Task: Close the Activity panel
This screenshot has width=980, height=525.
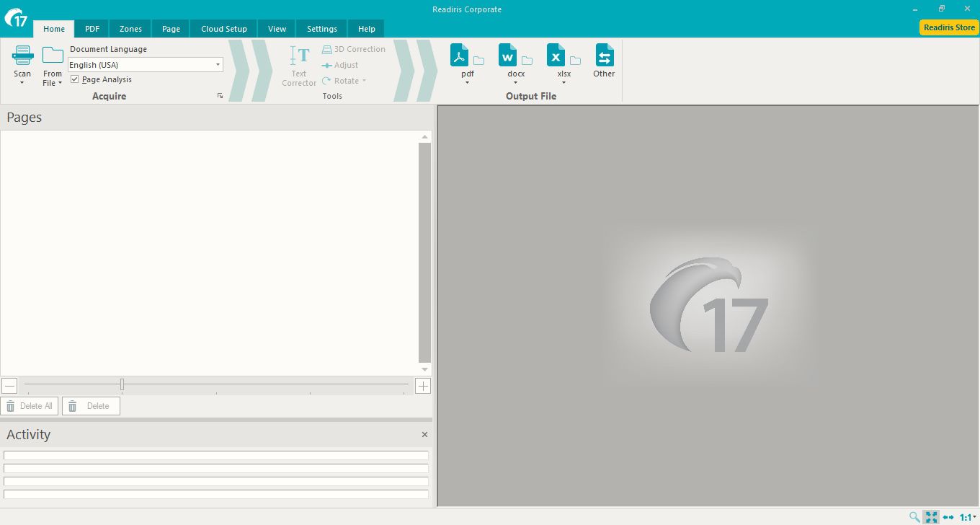Action: click(424, 434)
